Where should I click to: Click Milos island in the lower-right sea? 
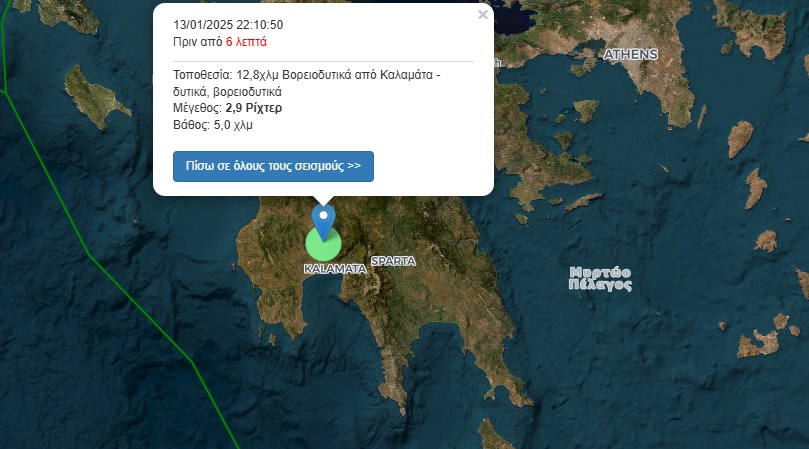click(x=758, y=344)
